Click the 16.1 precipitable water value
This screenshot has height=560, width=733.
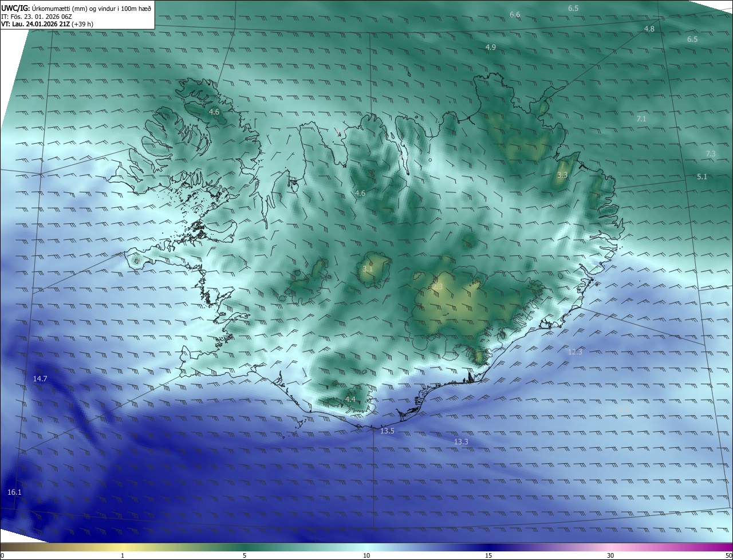click(14, 492)
